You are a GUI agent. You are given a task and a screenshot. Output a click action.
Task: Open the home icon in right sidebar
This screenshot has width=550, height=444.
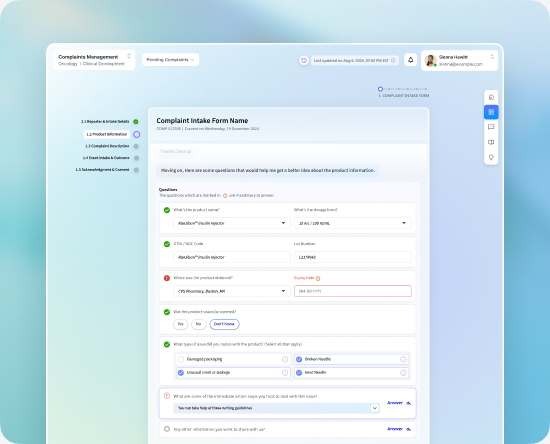click(x=491, y=97)
